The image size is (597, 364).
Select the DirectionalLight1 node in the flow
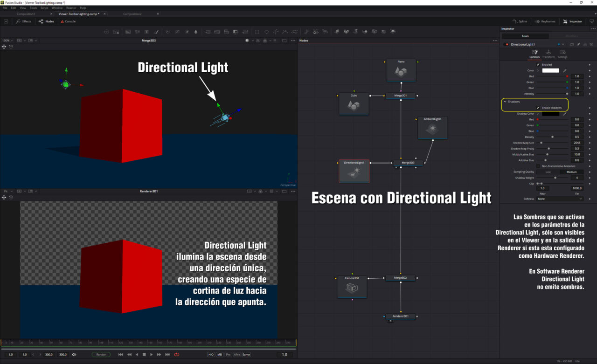click(354, 171)
